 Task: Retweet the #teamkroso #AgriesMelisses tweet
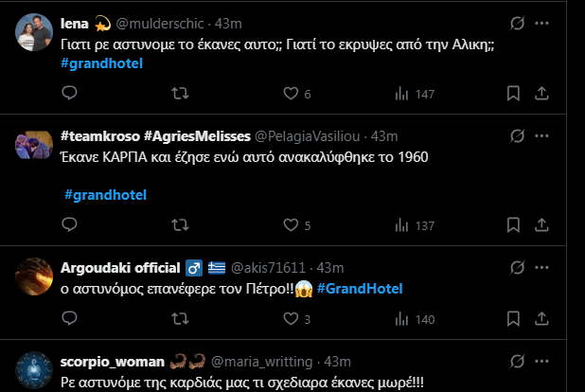click(177, 225)
